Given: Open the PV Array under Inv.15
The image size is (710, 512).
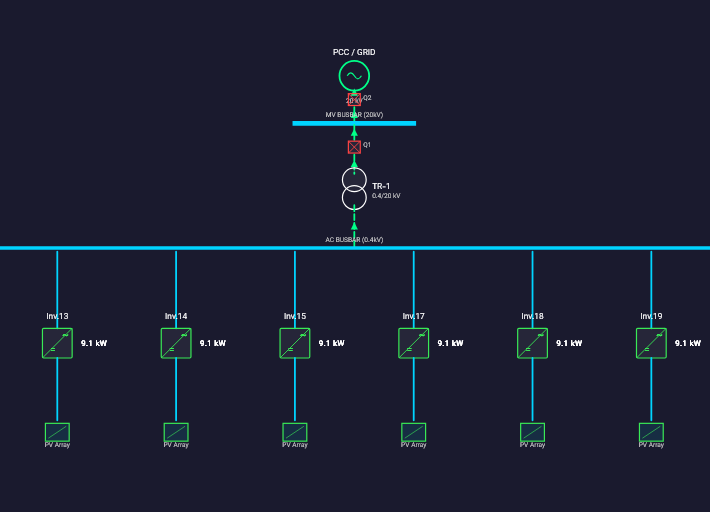Looking at the screenshot, I should pyautogui.click(x=295, y=432).
